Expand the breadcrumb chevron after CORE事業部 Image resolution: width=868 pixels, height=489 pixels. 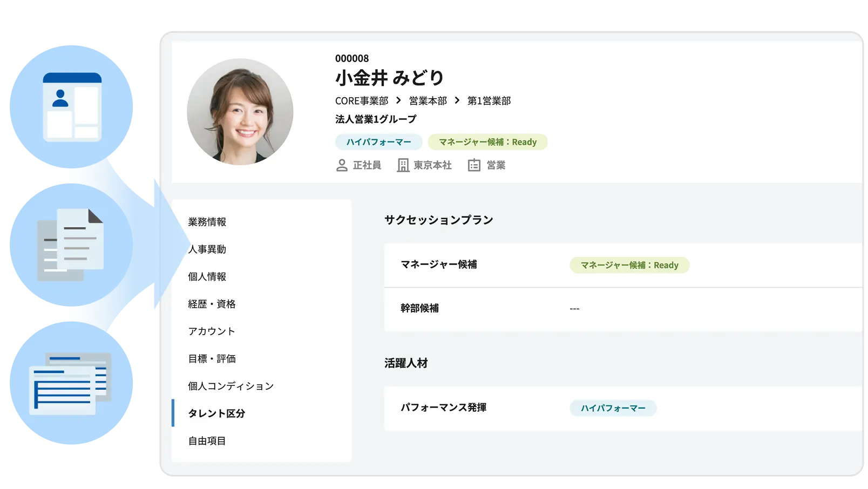tap(398, 100)
